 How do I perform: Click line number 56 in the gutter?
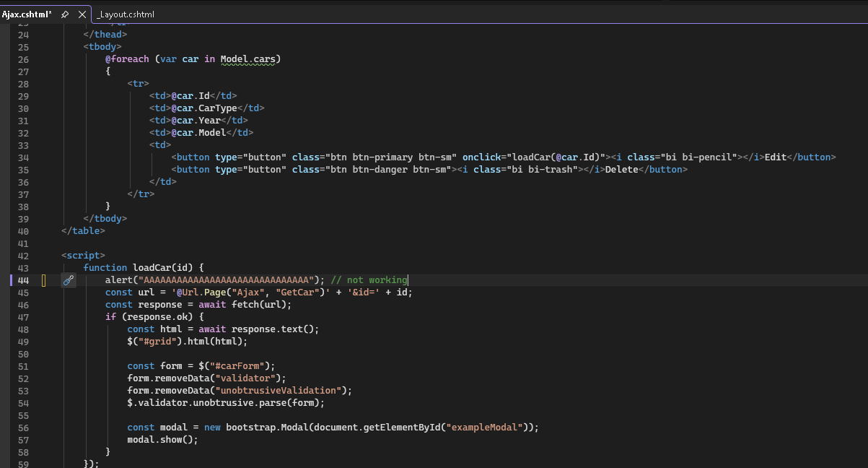pos(23,428)
